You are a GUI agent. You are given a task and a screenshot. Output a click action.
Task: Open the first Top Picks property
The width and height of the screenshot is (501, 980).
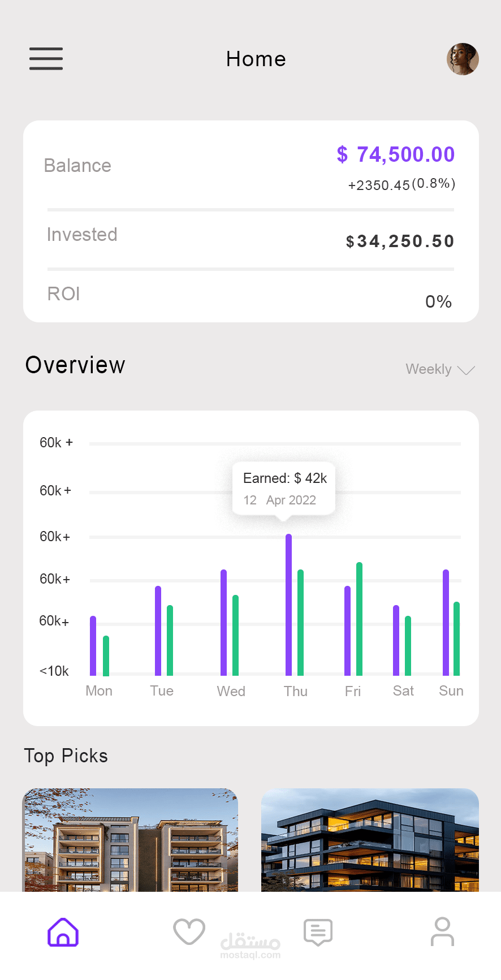(130, 840)
